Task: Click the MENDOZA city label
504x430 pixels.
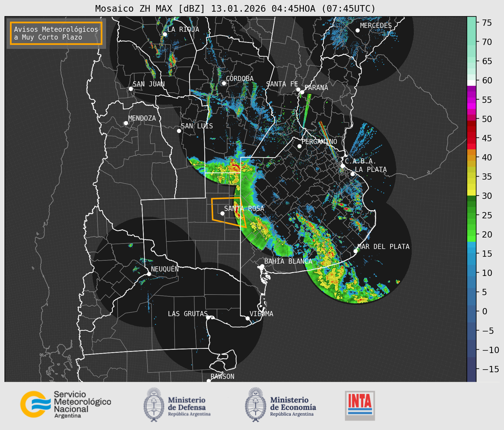Action: (x=142, y=118)
